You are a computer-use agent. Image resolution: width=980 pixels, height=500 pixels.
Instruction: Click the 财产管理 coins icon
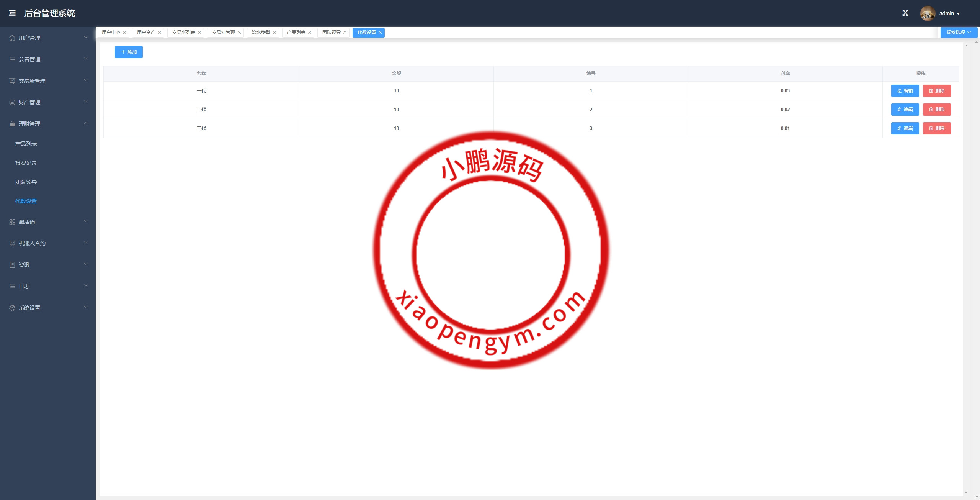click(12, 102)
